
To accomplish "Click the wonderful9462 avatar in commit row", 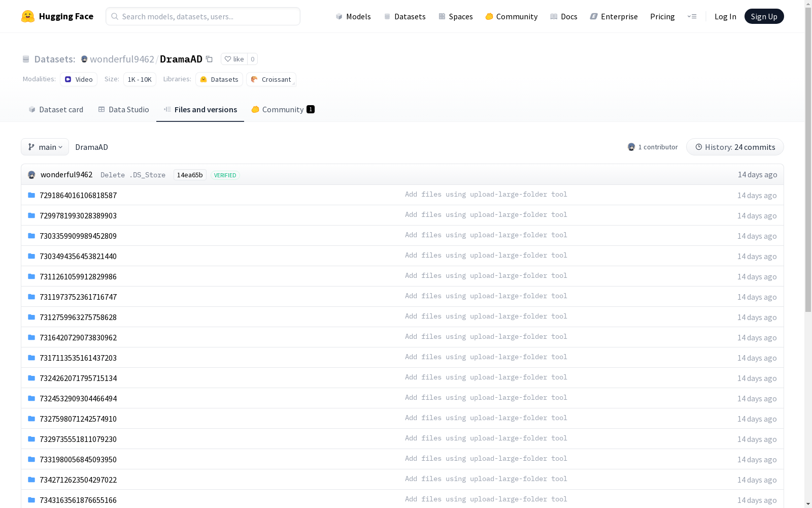I will 31,175.
